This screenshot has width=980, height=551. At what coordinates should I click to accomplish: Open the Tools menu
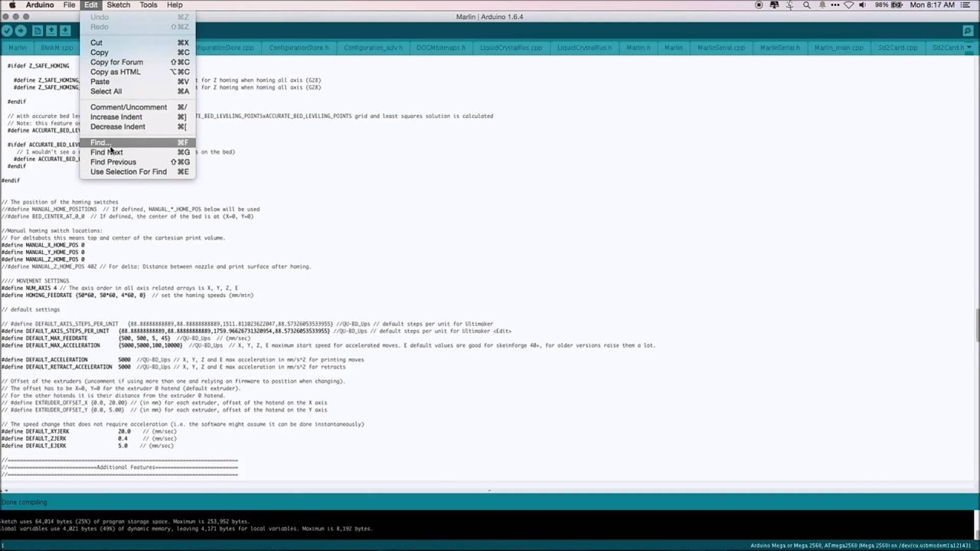click(x=149, y=5)
